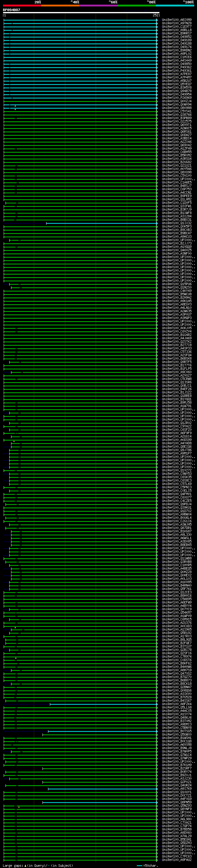This screenshot has height=868, width=197.
Task: Click label UniRef100_B9PEE9
Action: [176, 196]
